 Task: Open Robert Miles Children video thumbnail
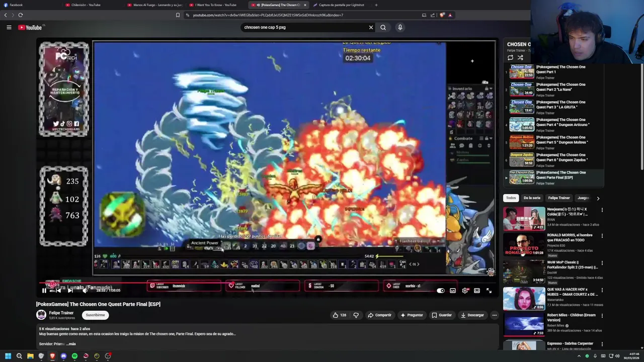tap(524, 325)
